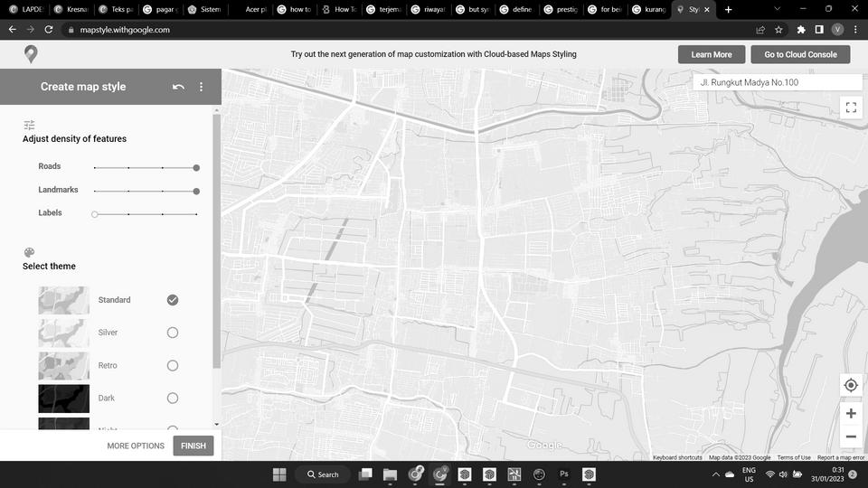Viewport: 868px width, 488px height.
Task: Open the Keyboard shortcuts link
Action: (677, 457)
